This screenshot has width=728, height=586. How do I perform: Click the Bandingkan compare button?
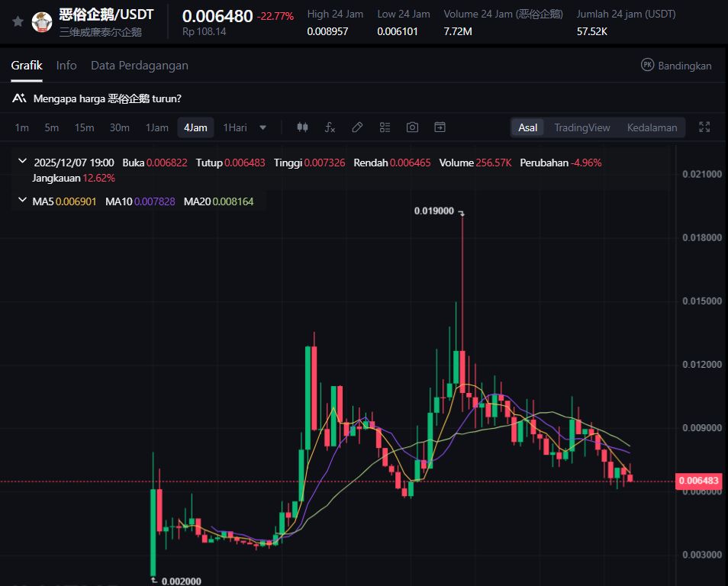676,66
